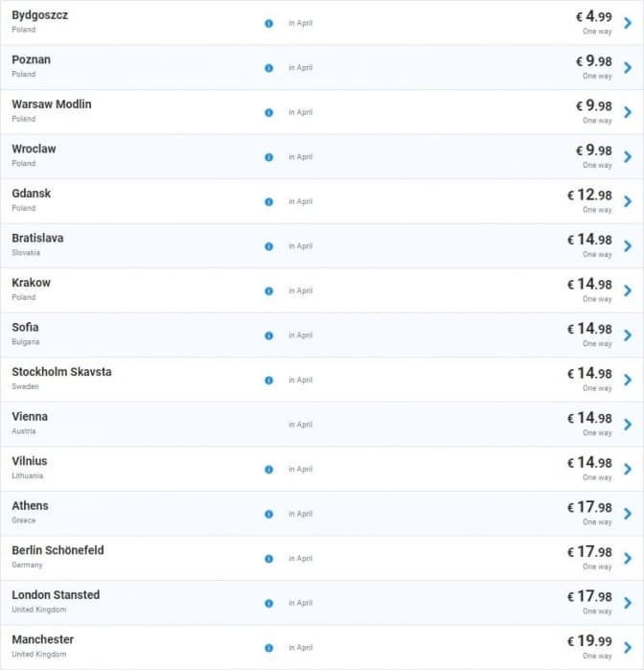This screenshot has width=644, height=670.
Task: Click the €19.99 Manchester price
Action: (x=589, y=640)
